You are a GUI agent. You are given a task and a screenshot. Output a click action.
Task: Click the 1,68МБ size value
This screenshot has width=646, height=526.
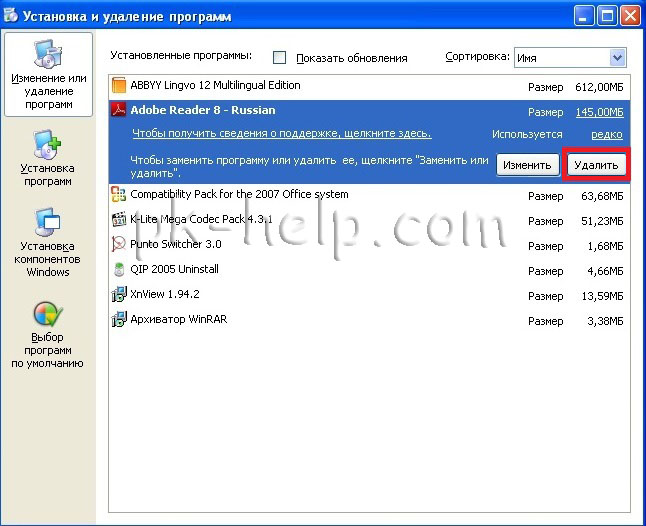(x=606, y=246)
